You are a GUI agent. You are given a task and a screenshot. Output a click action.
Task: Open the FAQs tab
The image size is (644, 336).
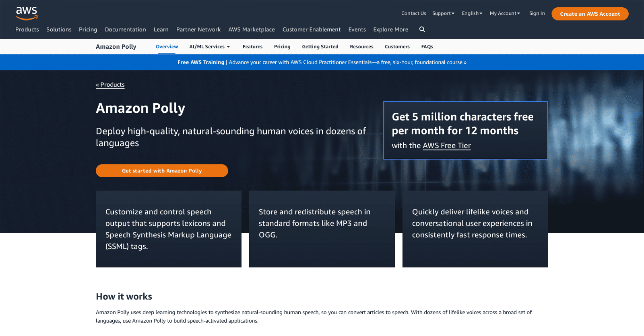427,47
